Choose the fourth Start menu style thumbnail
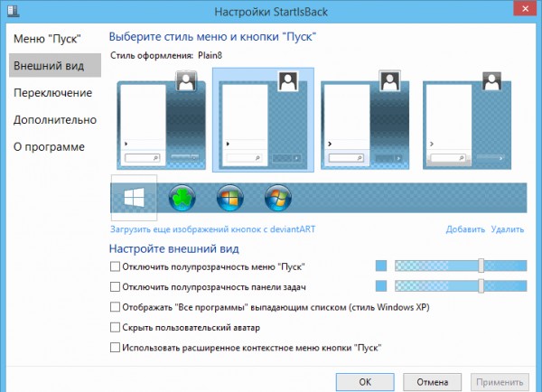 (x=467, y=120)
